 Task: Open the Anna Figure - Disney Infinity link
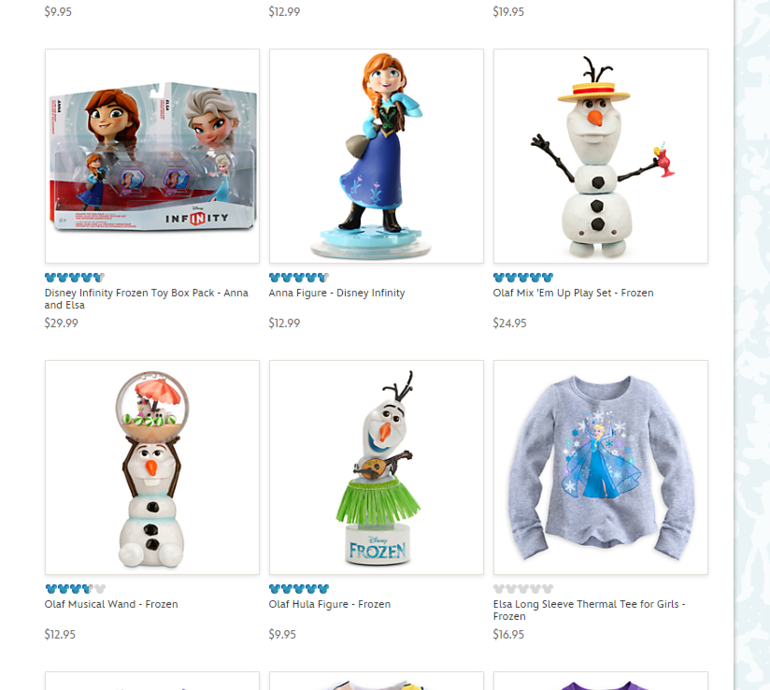[337, 293]
